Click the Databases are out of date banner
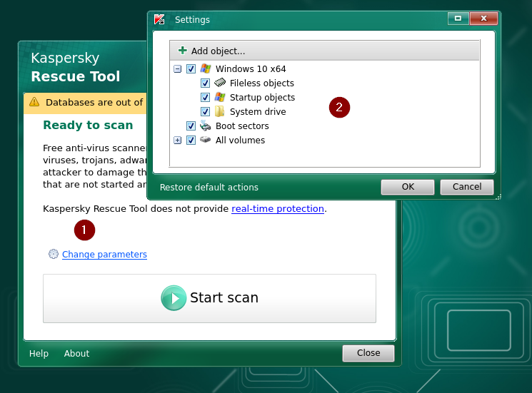This screenshot has height=393, width=532. point(85,103)
